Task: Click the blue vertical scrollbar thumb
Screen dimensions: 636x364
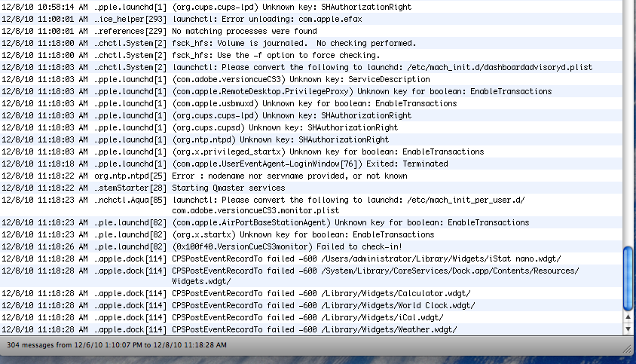Action: (x=628, y=279)
